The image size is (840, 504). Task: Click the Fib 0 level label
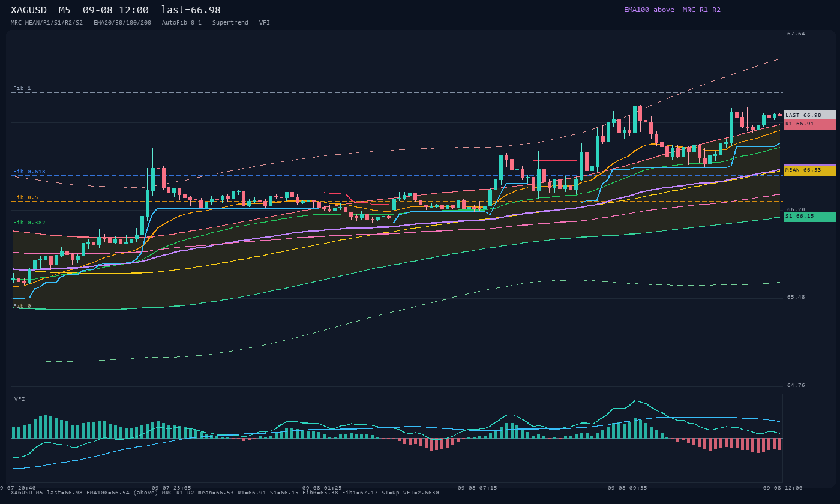[22, 306]
